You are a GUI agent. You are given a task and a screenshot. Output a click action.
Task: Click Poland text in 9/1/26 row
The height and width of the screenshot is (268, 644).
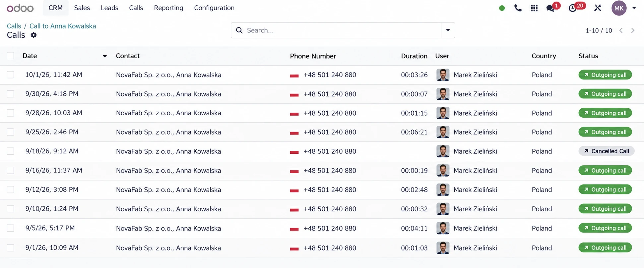(x=542, y=248)
